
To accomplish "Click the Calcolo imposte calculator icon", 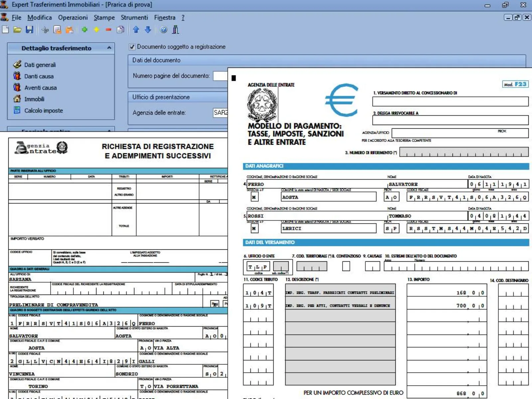I will pos(17,110).
